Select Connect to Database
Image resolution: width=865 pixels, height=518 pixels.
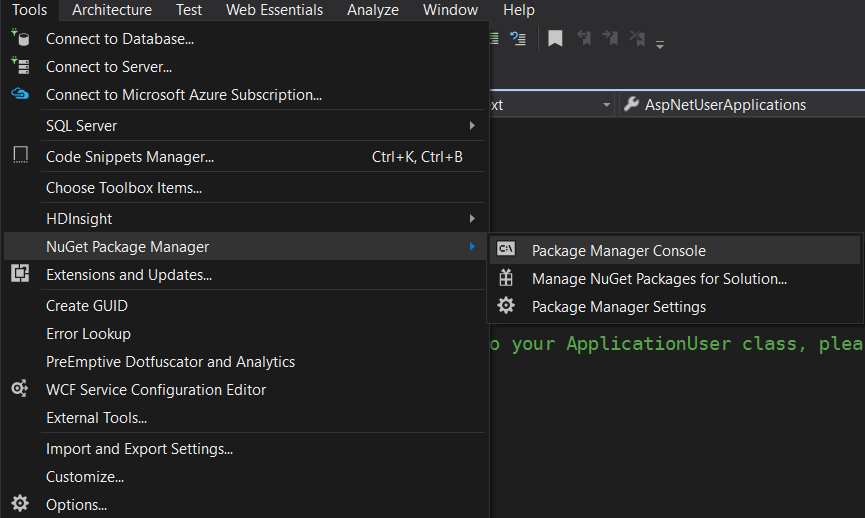pyautogui.click(x=120, y=39)
